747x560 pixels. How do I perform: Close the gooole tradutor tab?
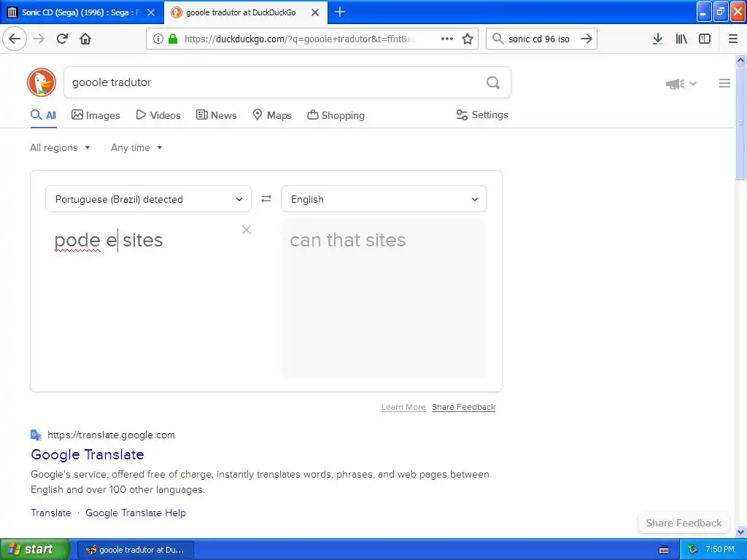point(315,12)
